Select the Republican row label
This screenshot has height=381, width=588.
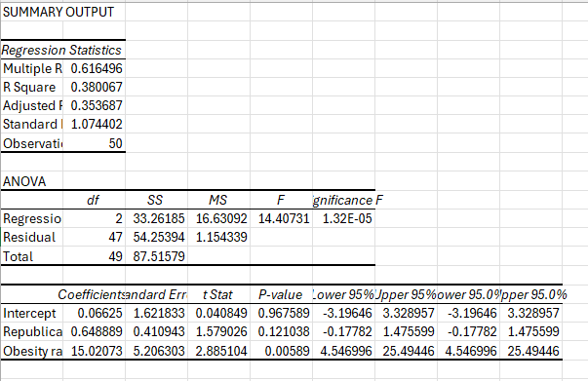pyautogui.click(x=32, y=331)
